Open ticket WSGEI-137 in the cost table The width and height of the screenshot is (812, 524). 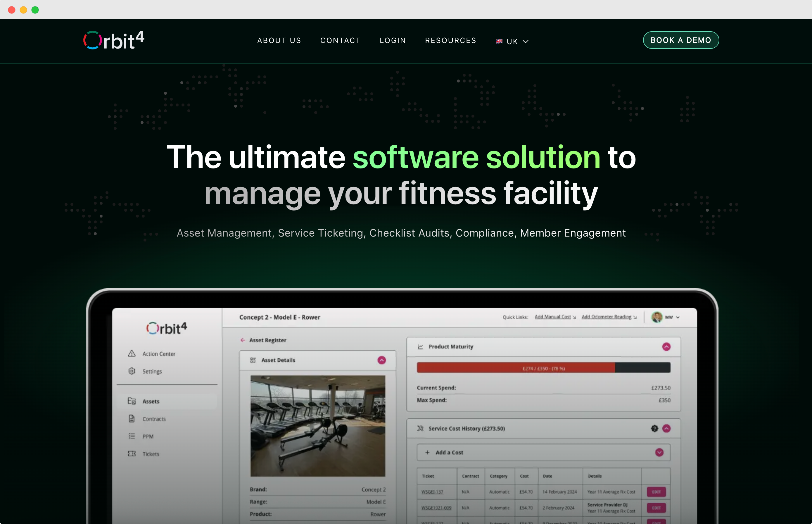tap(432, 492)
